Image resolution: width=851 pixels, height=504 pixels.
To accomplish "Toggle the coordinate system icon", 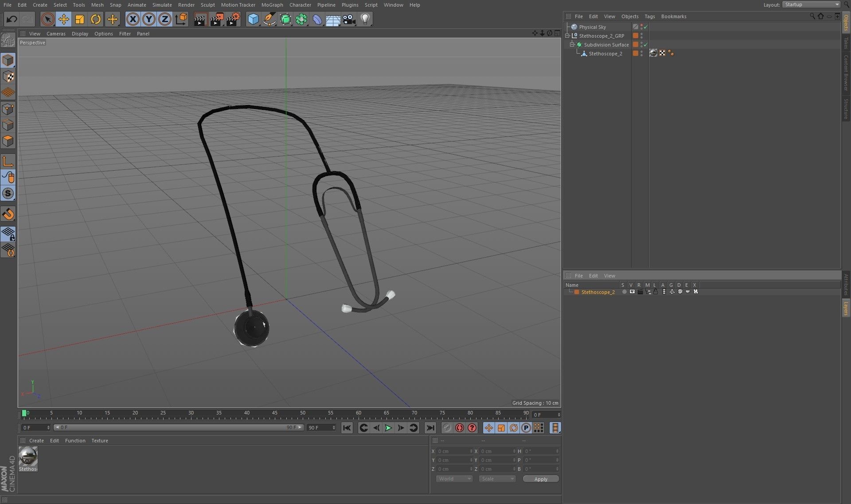I will (x=181, y=19).
